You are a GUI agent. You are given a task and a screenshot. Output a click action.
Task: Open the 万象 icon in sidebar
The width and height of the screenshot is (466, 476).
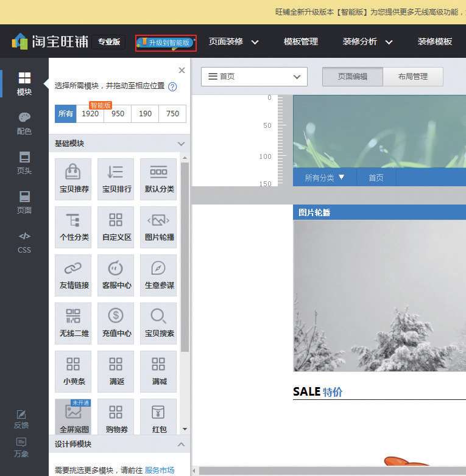pyautogui.click(x=21, y=447)
